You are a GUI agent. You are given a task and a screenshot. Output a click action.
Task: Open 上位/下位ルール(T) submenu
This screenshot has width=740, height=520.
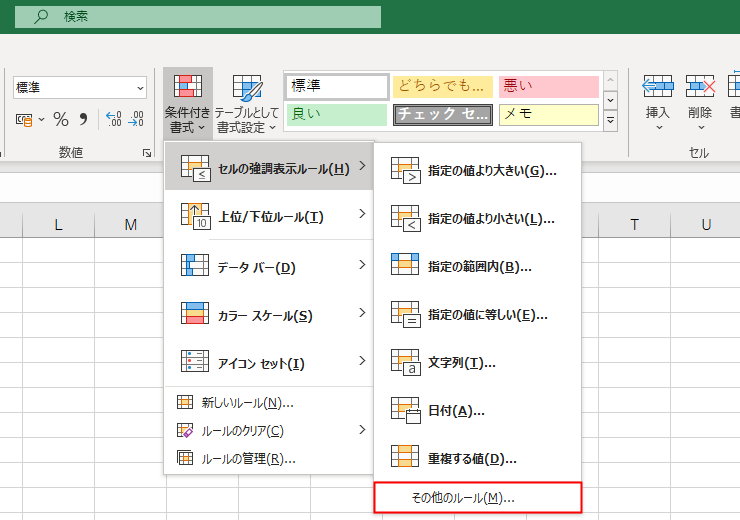[x=269, y=216]
